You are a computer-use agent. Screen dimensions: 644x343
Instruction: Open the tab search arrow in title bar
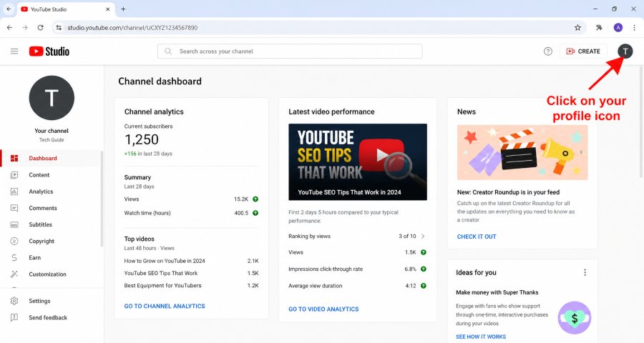click(x=9, y=9)
